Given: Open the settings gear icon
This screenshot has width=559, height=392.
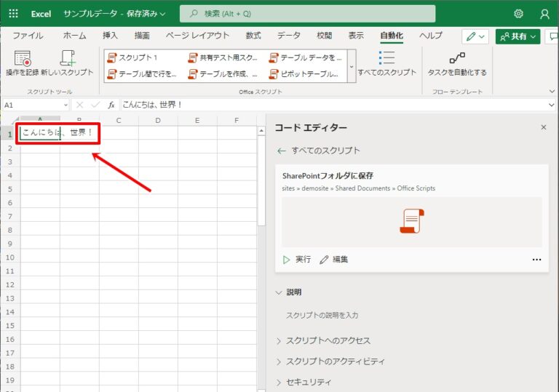Looking at the screenshot, I should coord(518,14).
